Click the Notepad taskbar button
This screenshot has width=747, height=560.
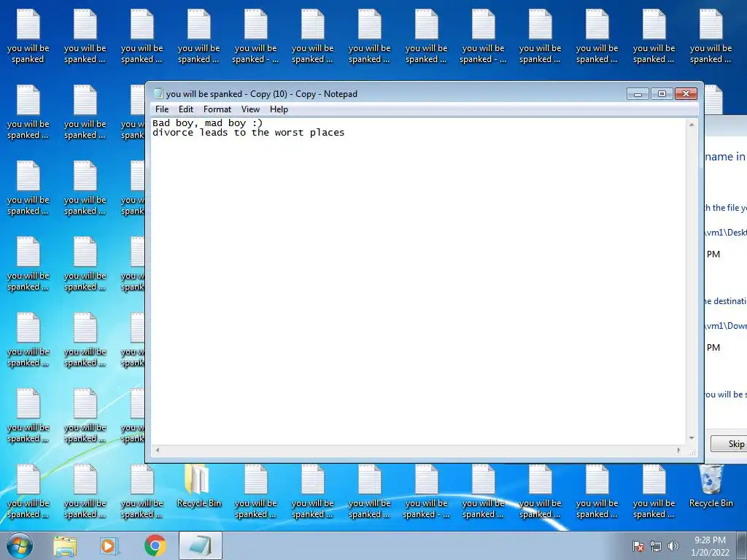point(201,545)
